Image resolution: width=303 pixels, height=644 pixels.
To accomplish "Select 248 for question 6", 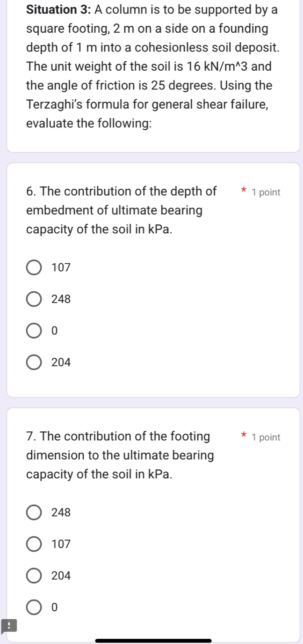I will tap(34, 299).
